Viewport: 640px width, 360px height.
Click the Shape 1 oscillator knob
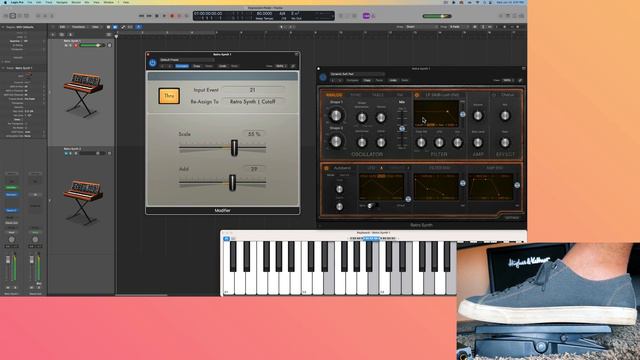click(x=336, y=116)
